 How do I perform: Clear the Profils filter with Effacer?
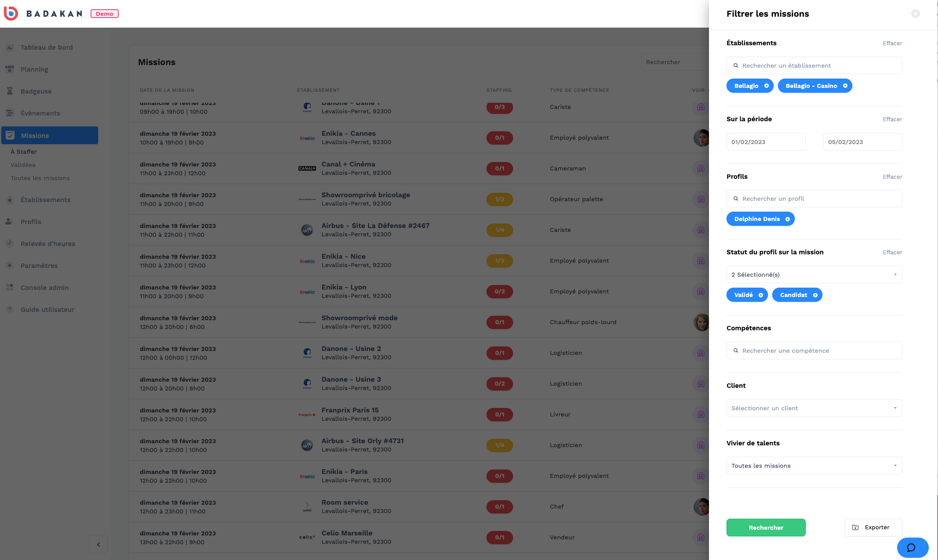tap(892, 177)
